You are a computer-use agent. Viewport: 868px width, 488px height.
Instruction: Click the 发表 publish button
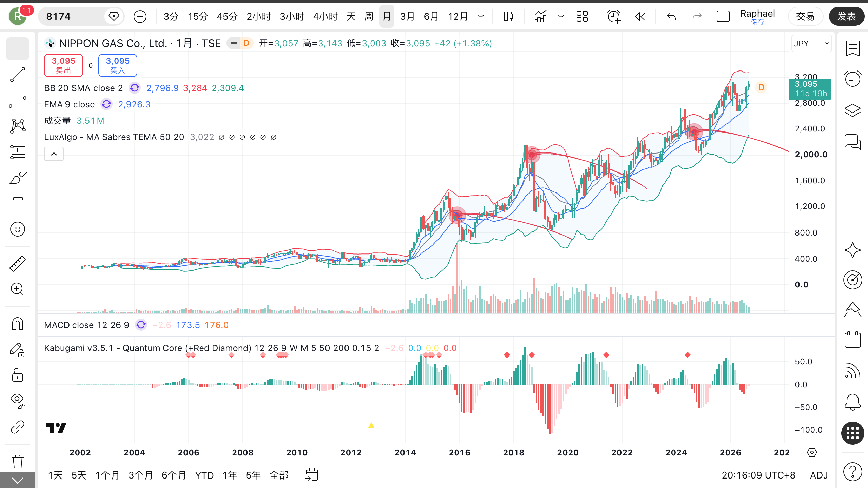point(847,16)
